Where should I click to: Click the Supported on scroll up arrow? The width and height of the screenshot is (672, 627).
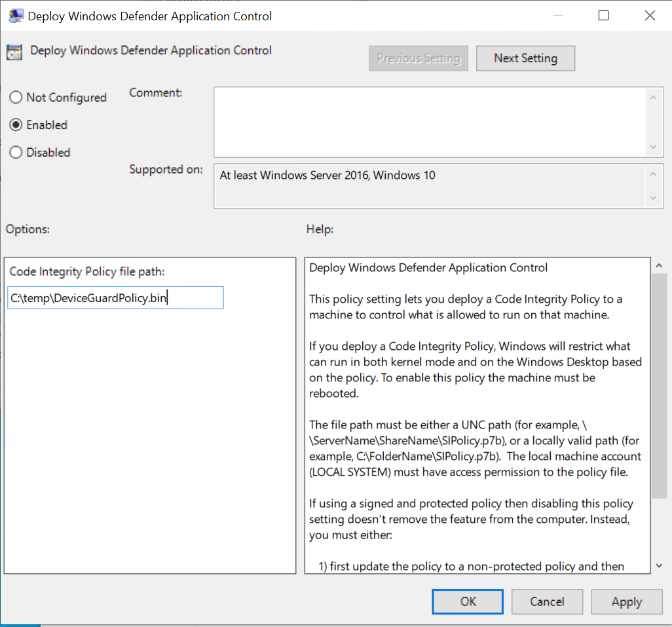click(652, 175)
